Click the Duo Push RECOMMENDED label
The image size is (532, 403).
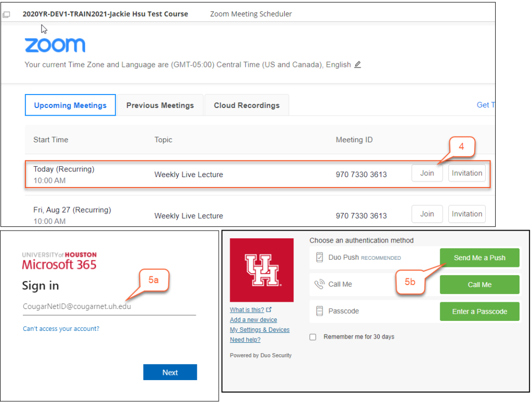coord(364,258)
